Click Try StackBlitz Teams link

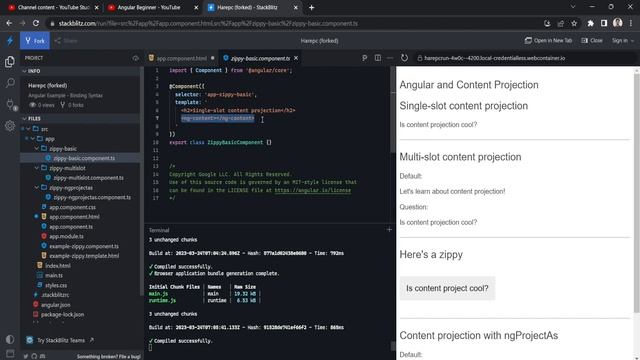pyautogui.click(x=60, y=340)
